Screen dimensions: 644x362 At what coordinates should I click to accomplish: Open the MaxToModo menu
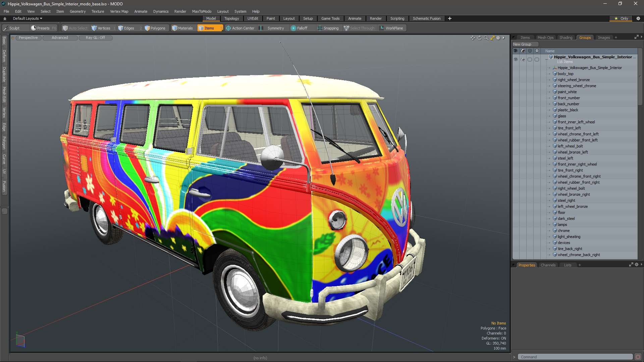[x=202, y=11]
